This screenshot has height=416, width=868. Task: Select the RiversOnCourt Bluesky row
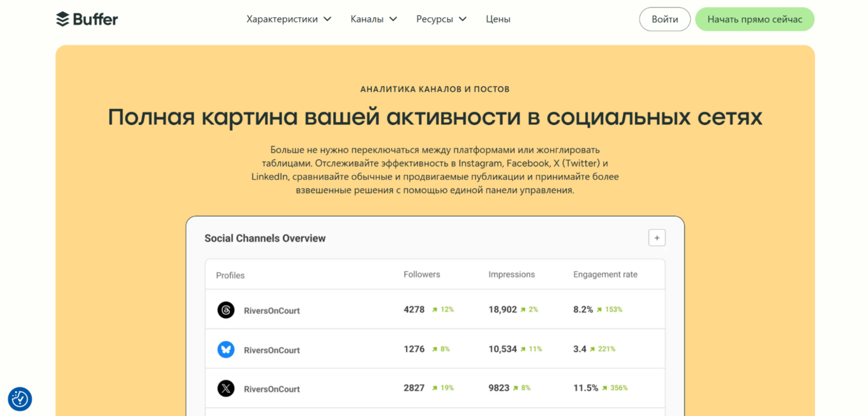[x=434, y=350]
